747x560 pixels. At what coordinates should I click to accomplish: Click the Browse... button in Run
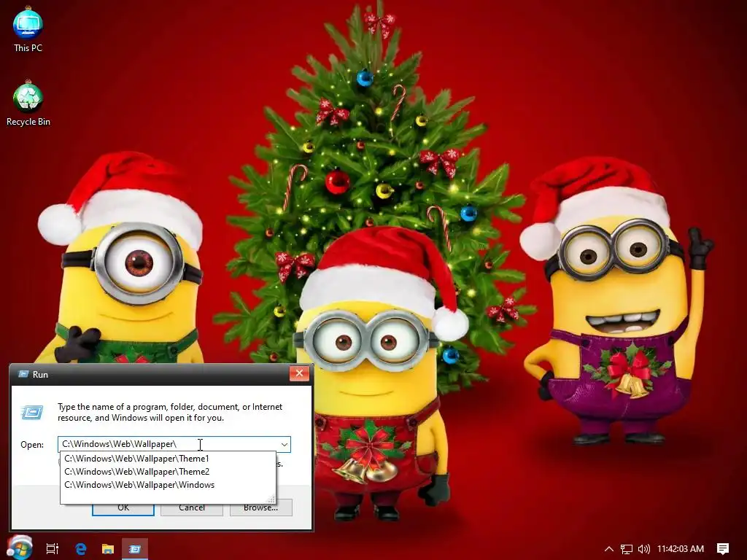260,508
